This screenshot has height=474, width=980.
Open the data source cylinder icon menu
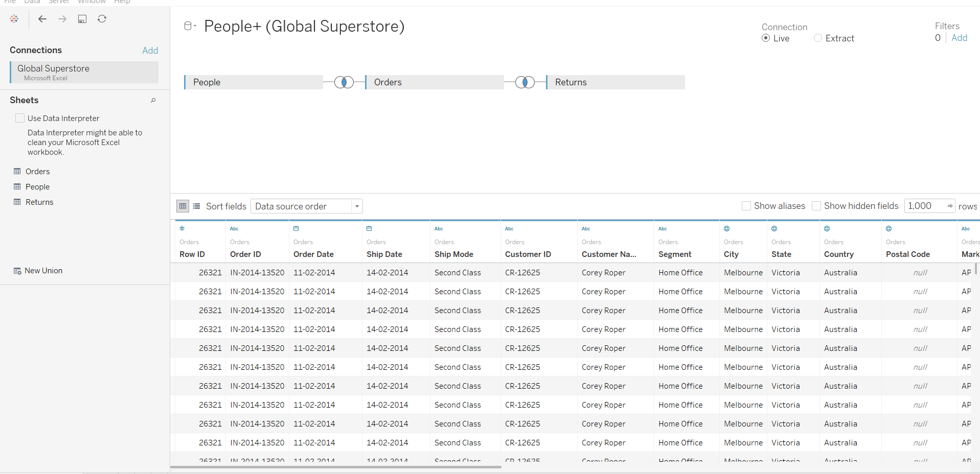[190, 26]
